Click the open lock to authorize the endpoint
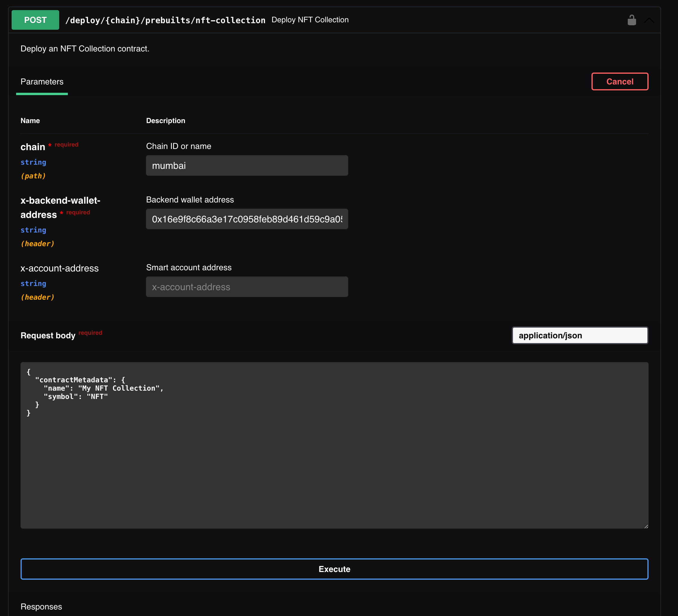678x616 pixels. coord(632,20)
